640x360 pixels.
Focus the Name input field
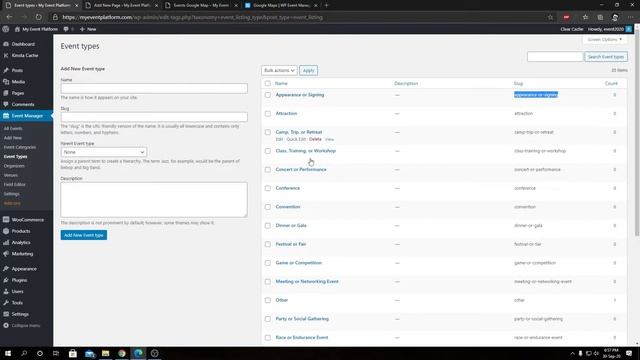(154, 88)
